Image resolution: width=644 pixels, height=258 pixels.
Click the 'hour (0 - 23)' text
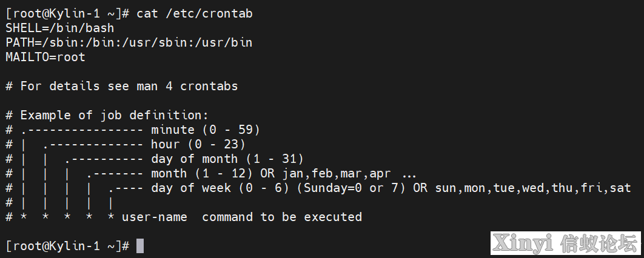tap(198, 144)
